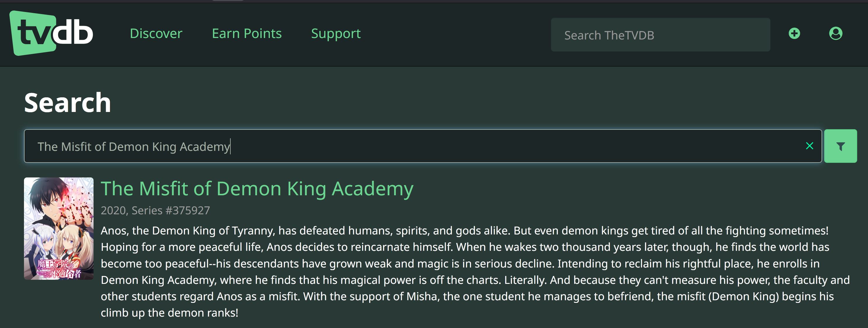868x328 pixels.
Task: Open the user account profile icon
Action: click(835, 33)
